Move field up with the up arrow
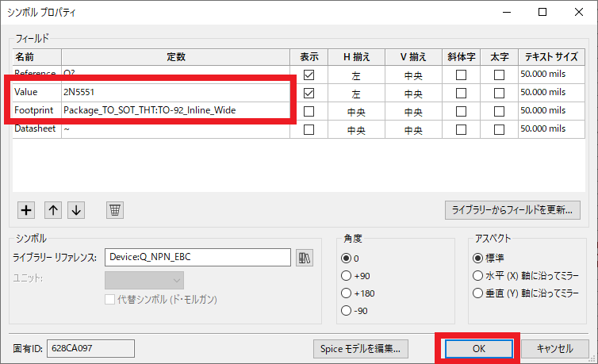598x364 pixels. pyautogui.click(x=52, y=210)
